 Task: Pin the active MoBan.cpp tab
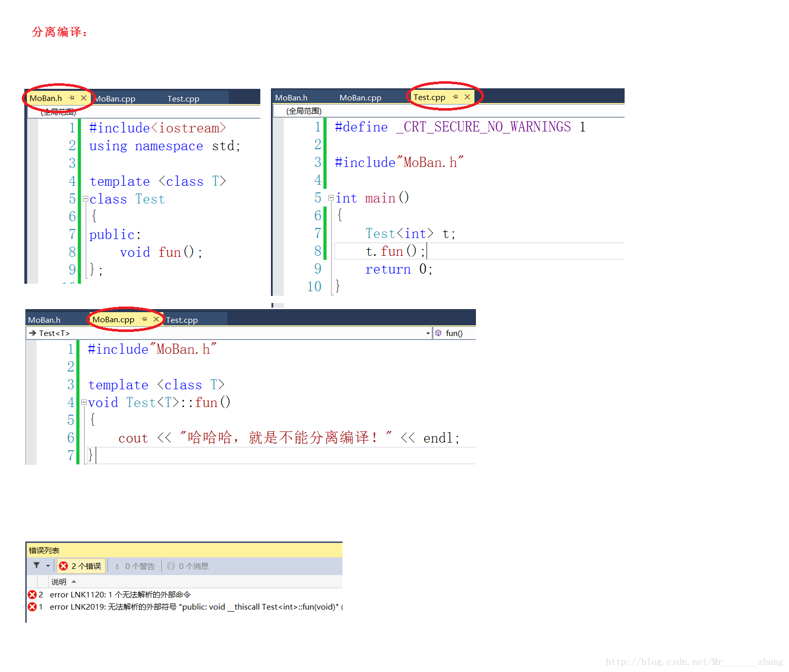coord(144,319)
